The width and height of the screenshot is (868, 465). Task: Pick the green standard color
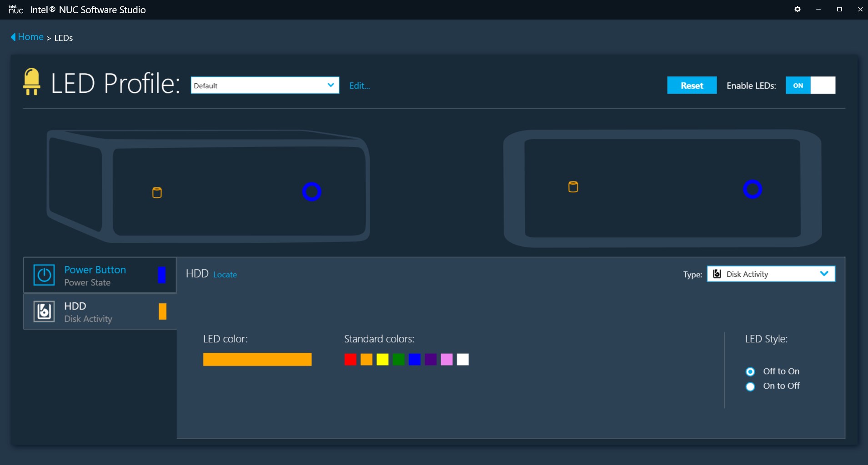pyautogui.click(x=399, y=360)
